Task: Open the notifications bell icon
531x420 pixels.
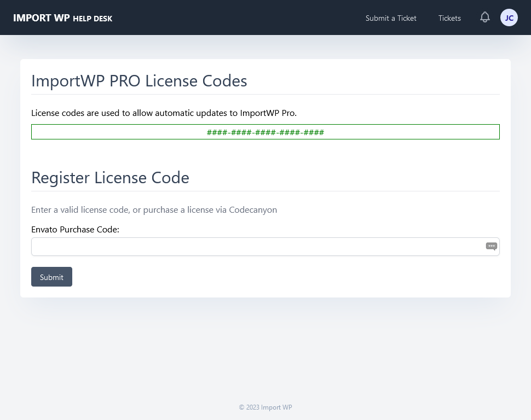Action: coord(484,17)
